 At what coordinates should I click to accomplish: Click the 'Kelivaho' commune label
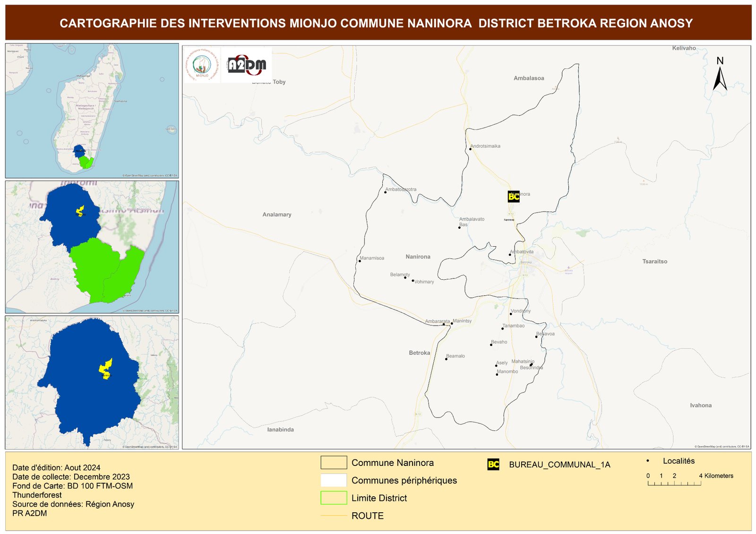(x=684, y=48)
